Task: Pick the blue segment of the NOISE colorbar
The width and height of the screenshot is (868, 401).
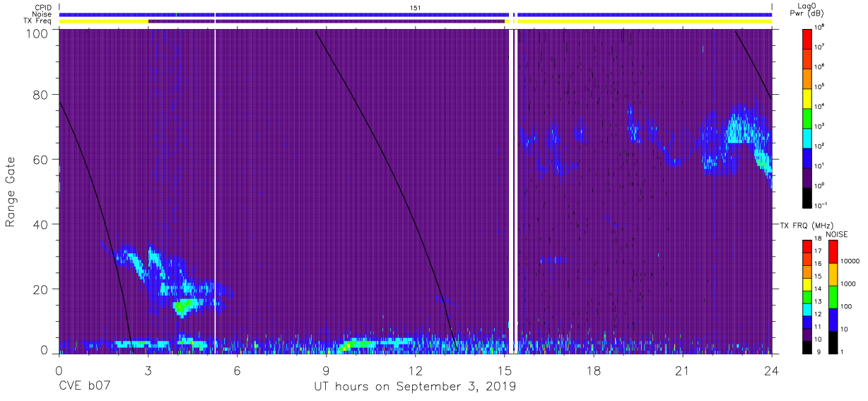Action: pos(833,318)
